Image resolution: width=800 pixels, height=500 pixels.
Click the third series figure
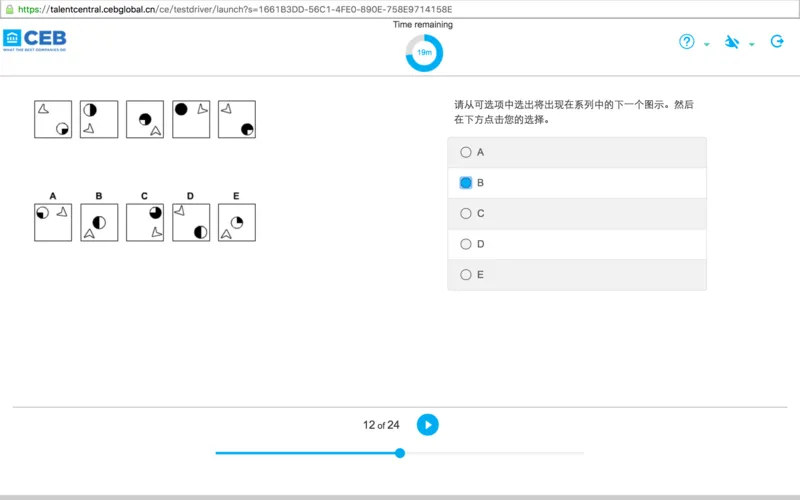click(x=145, y=119)
